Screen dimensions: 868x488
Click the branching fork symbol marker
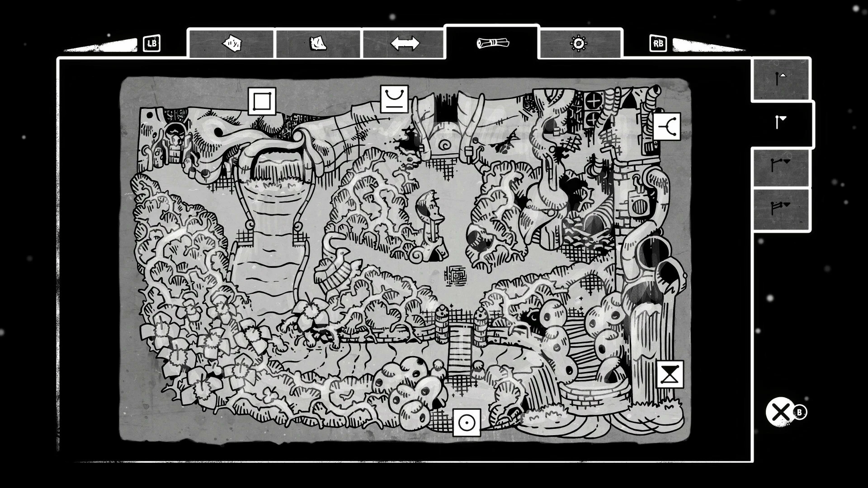coord(667,126)
